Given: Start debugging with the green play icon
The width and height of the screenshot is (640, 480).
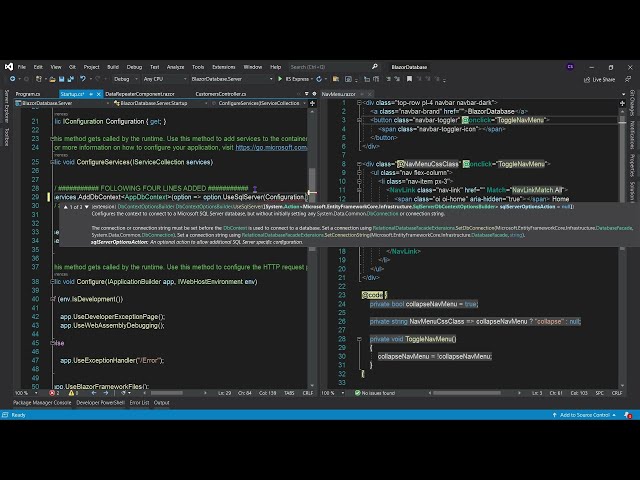Looking at the screenshot, I should pyautogui.click(x=280, y=79).
